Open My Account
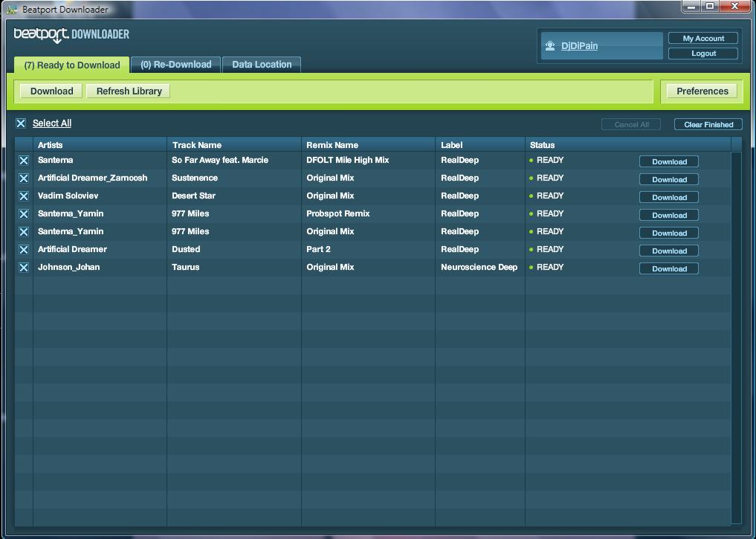 (x=703, y=38)
